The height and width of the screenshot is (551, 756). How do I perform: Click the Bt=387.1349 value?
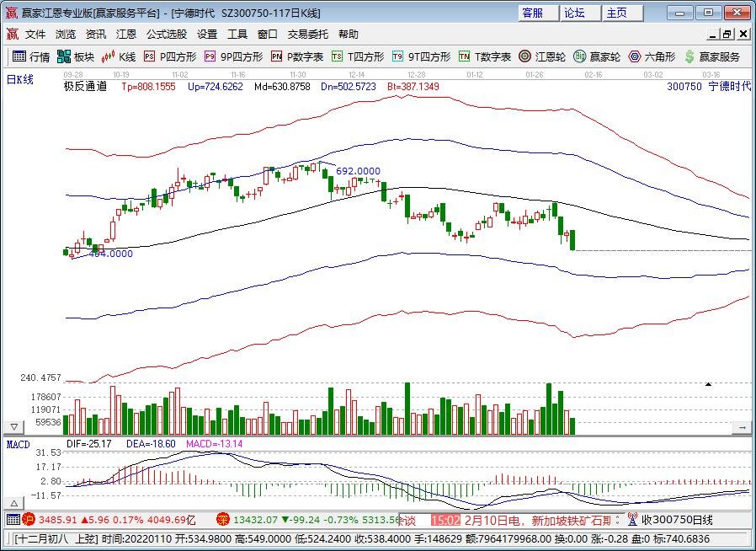coord(413,87)
